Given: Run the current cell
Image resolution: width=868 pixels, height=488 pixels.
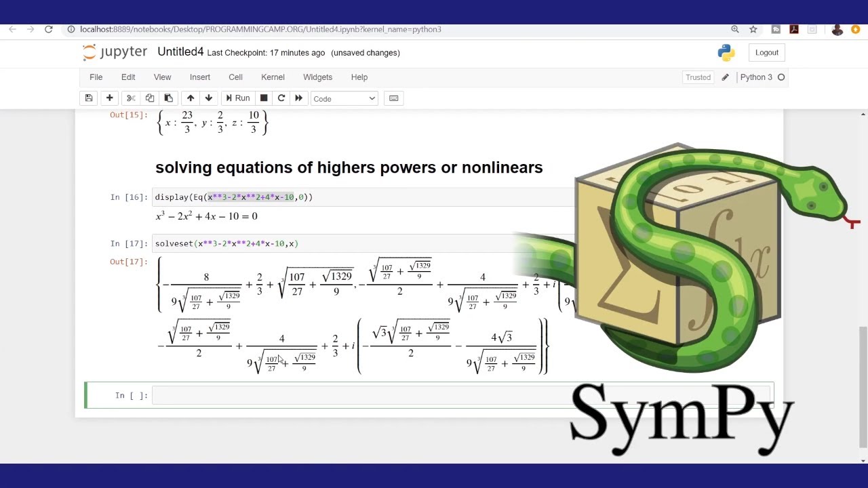Looking at the screenshot, I should (x=238, y=98).
